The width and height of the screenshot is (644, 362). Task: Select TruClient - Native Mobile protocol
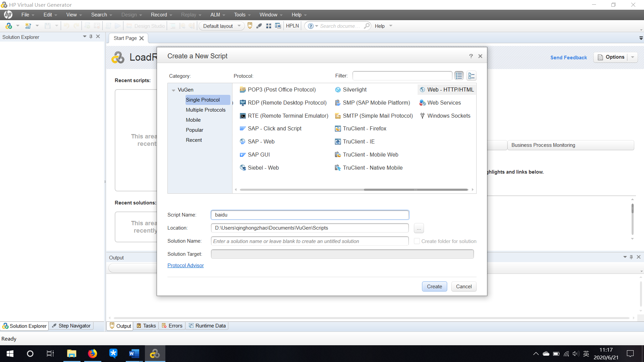pos(373,168)
